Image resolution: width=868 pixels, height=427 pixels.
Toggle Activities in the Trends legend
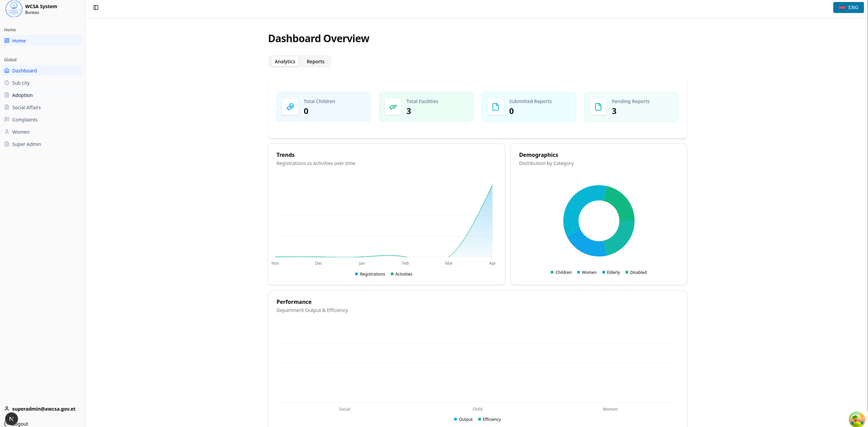click(401, 274)
